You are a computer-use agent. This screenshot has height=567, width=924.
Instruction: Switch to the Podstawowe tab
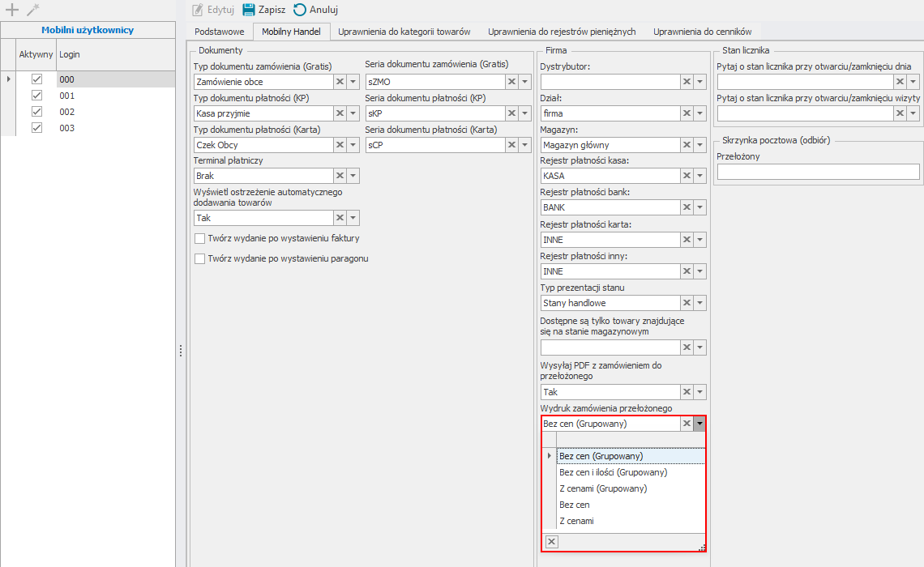(220, 32)
